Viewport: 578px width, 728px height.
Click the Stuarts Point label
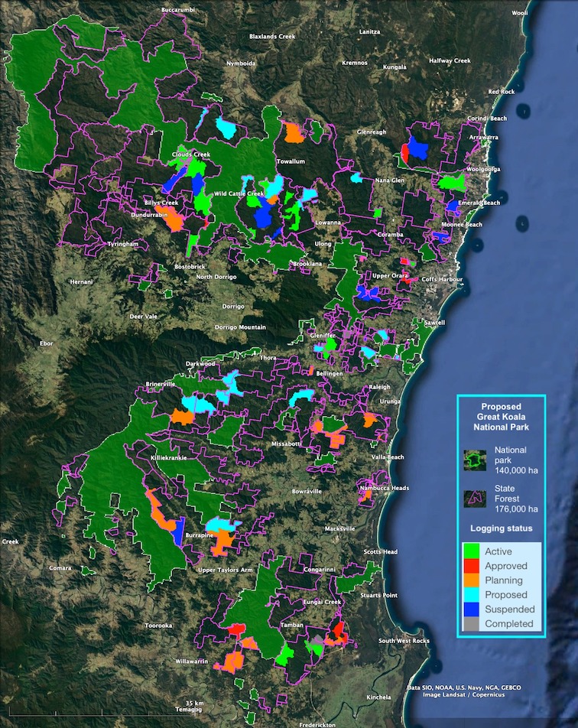[x=378, y=595]
